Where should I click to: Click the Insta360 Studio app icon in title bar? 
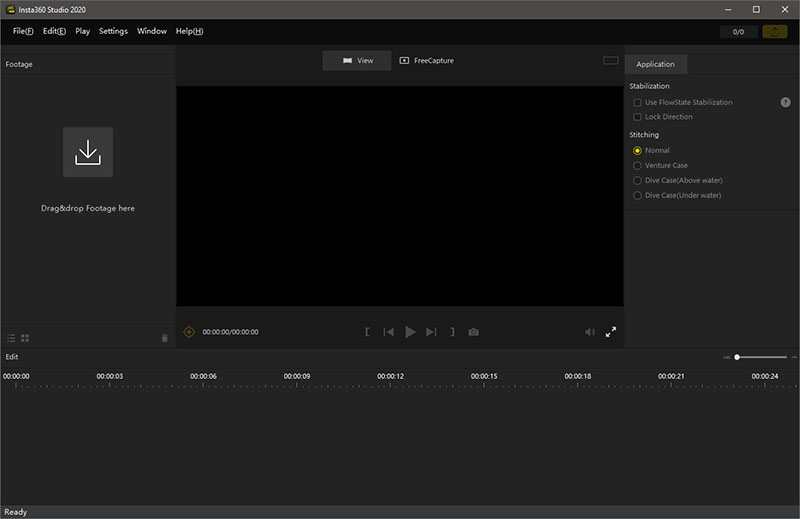[10, 9]
